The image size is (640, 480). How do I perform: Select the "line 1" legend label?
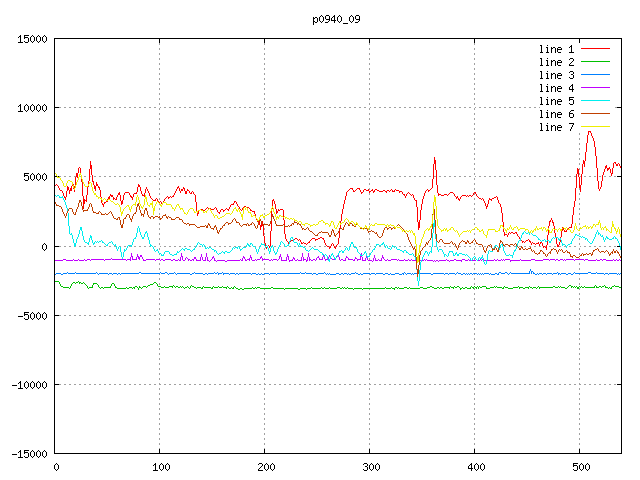(557, 49)
